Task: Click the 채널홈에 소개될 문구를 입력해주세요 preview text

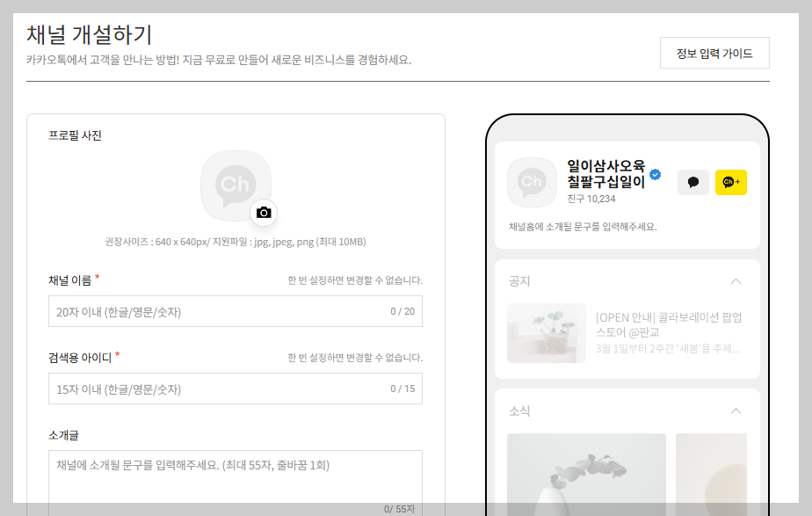Action: [583, 227]
